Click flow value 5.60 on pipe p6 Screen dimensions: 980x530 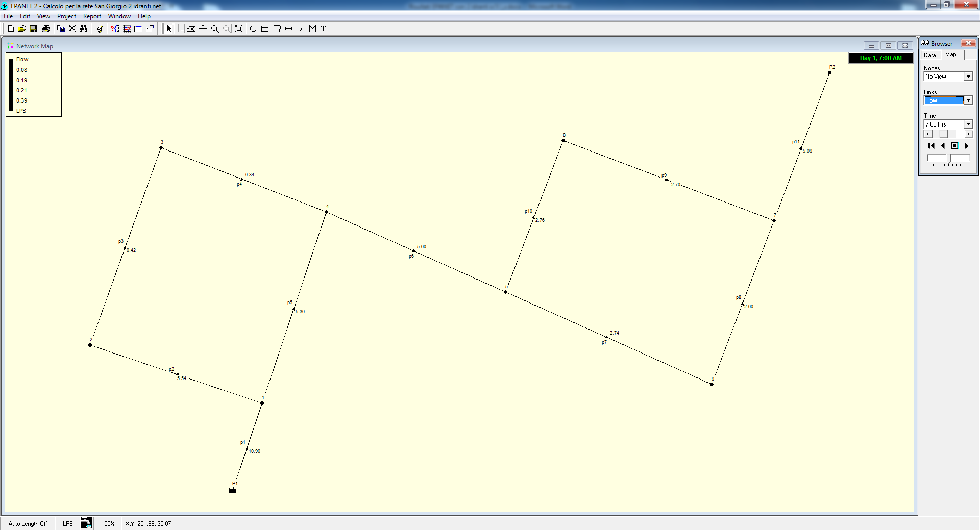coord(422,247)
